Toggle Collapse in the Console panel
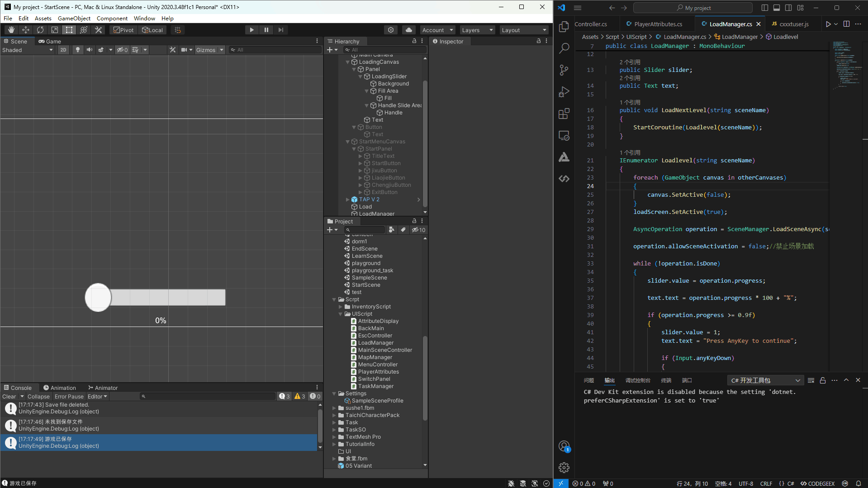Viewport: 868px width, 488px height. pos(38,396)
